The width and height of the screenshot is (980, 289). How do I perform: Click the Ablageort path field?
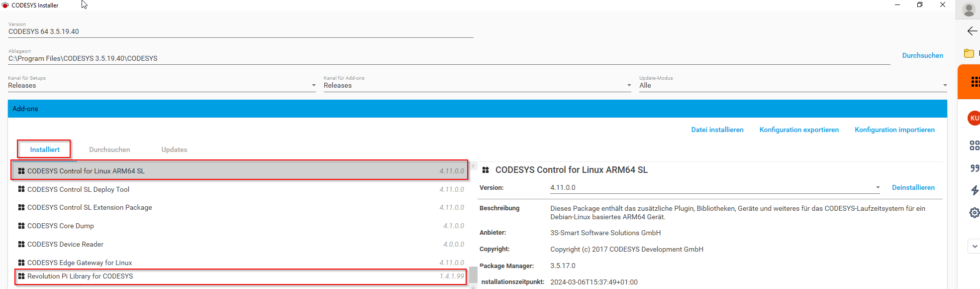click(449, 58)
